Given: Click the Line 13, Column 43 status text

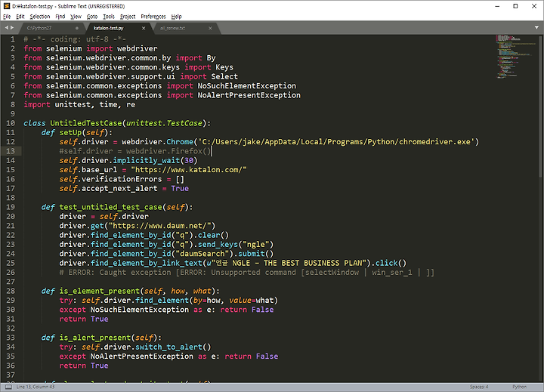Looking at the screenshot, I should point(36,387).
